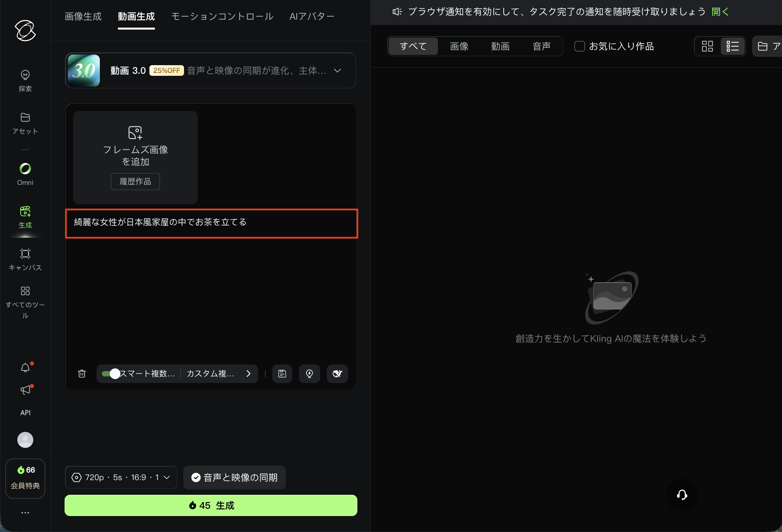Click into the prompt text field

(211, 223)
